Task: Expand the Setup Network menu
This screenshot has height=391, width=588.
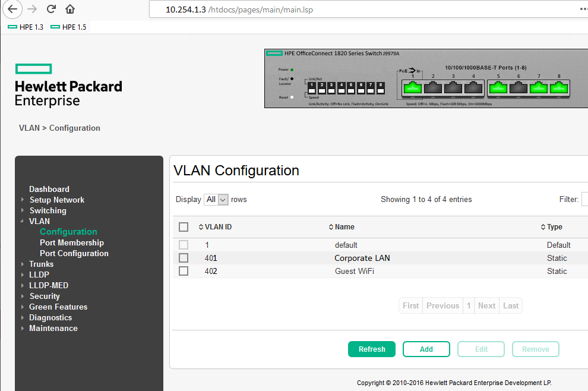Action: pyautogui.click(x=23, y=200)
